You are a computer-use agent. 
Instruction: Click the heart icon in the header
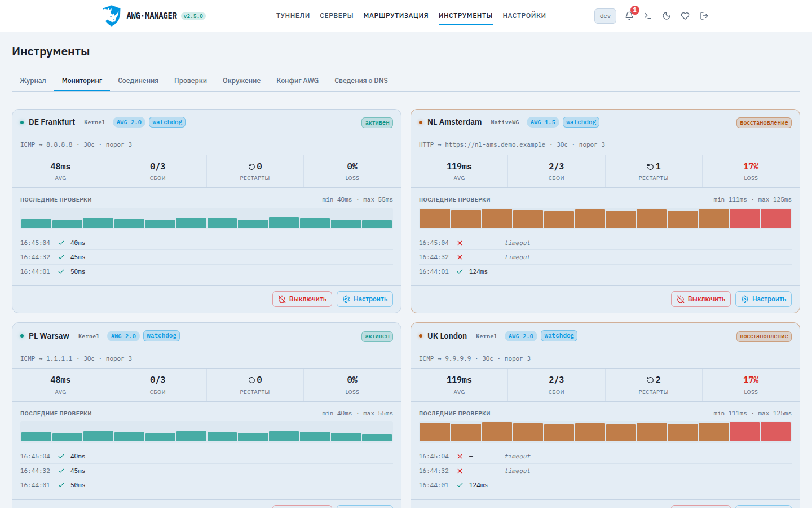click(x=685, y=16)
